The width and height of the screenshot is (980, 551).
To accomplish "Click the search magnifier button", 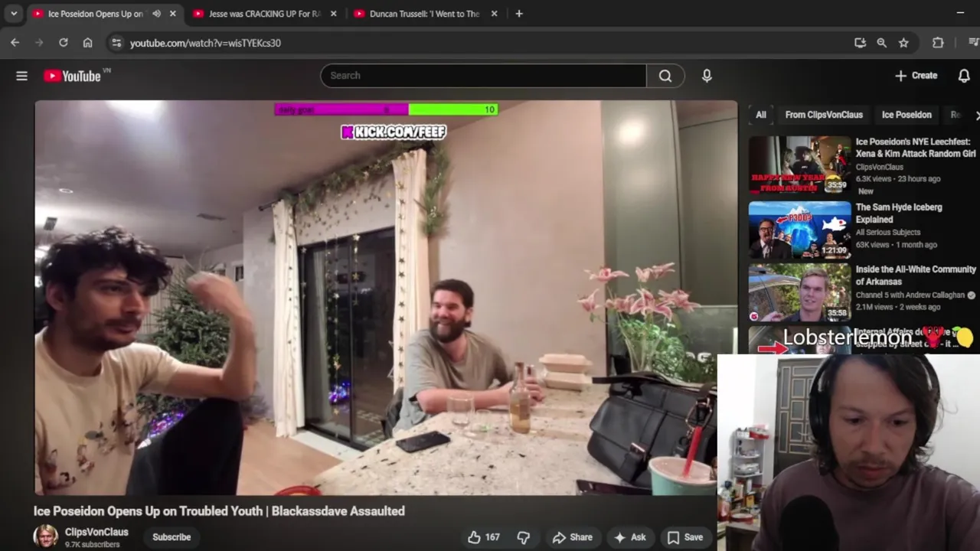I will pos(665,76).
